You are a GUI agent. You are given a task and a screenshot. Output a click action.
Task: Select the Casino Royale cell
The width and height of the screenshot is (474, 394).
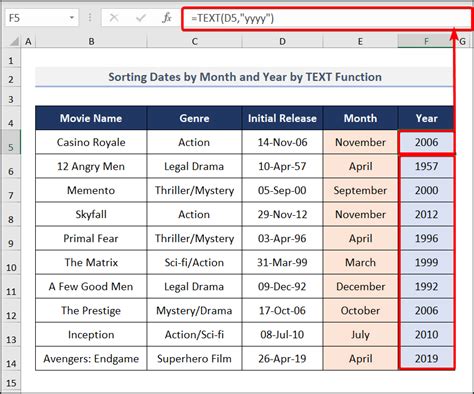tap(91, 142)
